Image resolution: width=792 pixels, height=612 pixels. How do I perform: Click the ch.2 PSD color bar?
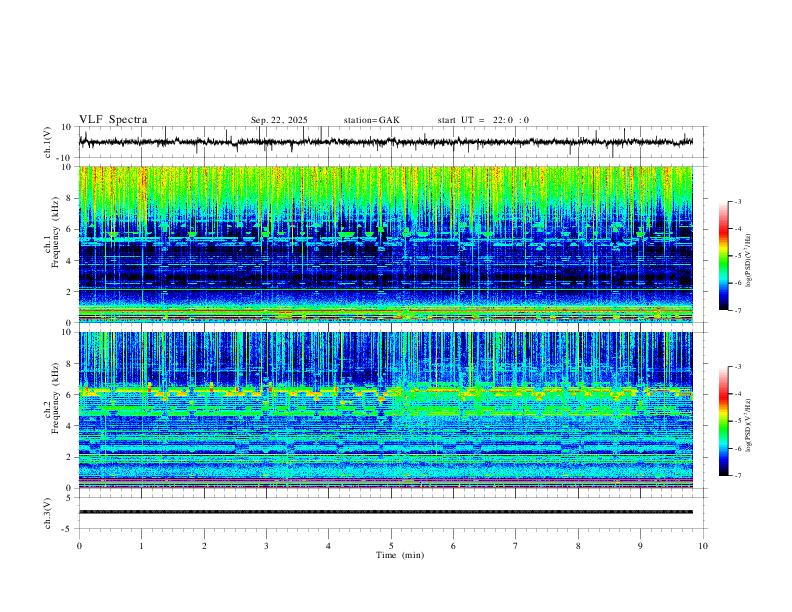[x=723, y=421]
